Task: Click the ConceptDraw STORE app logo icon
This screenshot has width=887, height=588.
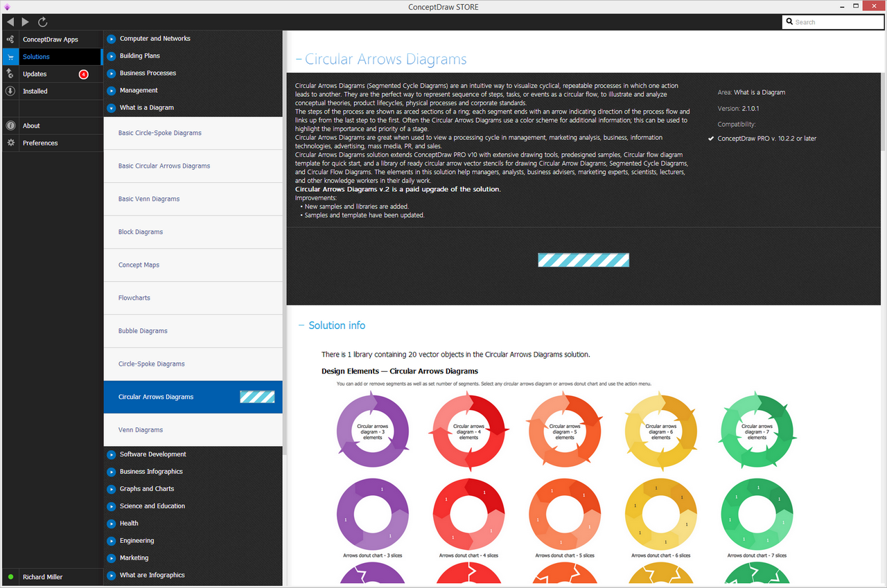Action: (7, 7)
